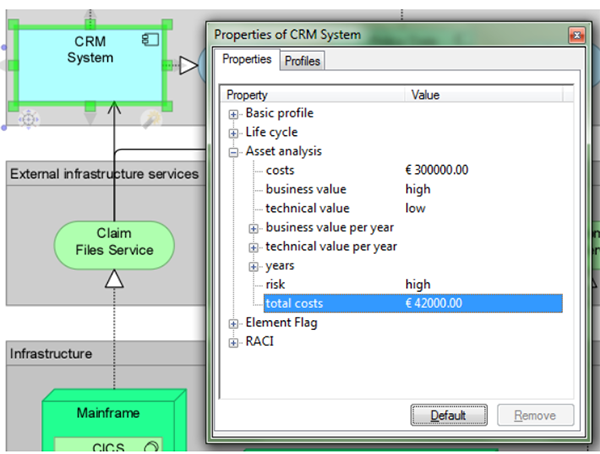The image size is (600, 454).
Task: Click the Default button
Action: coord(449,415)
